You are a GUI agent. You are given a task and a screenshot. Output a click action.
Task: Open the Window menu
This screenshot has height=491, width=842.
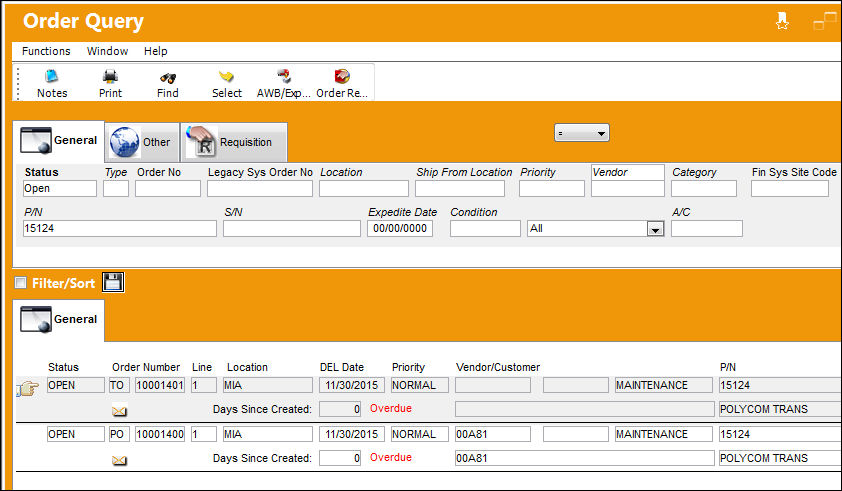pos(107,51)
